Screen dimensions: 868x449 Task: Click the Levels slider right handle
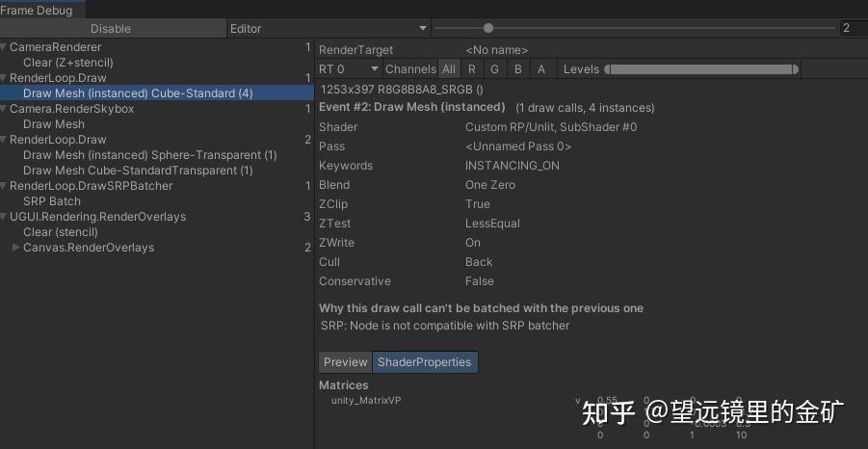tap(796, 69)
